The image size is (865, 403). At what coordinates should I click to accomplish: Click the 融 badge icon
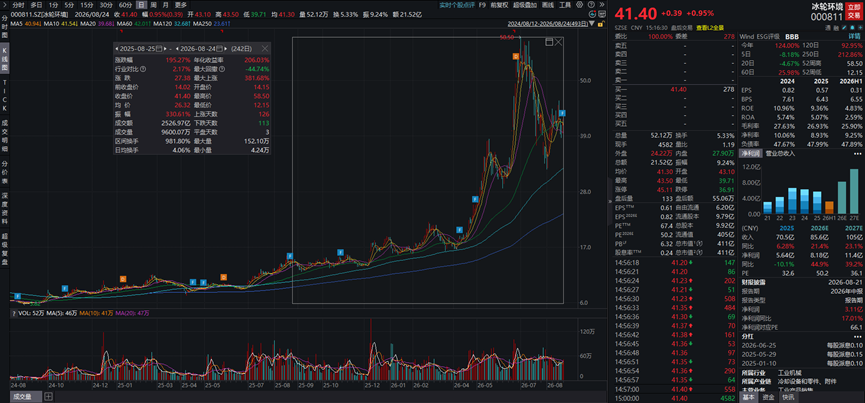click(836, 28)
